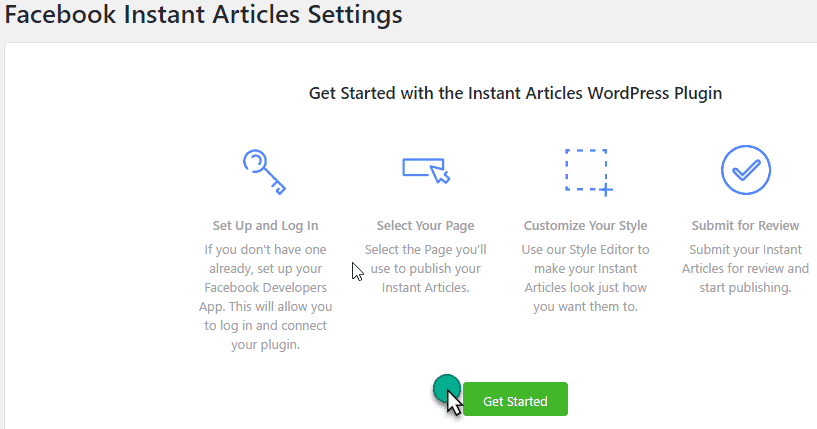Select the 'Customize Your Style' heading
This screenshot has width=817, height=429.
(x=586, y=226)
